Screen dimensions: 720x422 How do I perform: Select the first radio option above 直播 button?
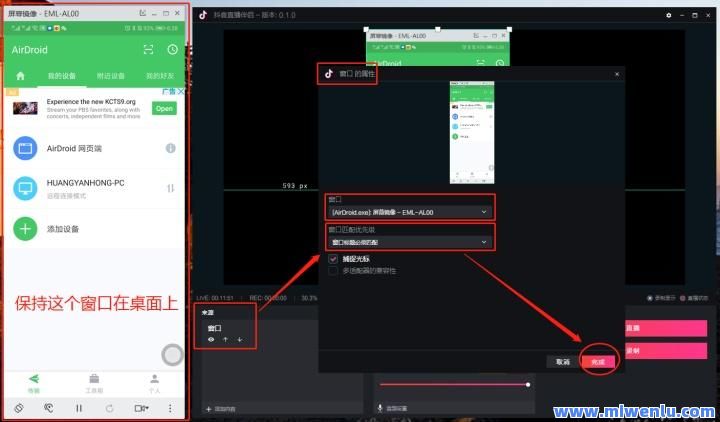tap(650, 298)
